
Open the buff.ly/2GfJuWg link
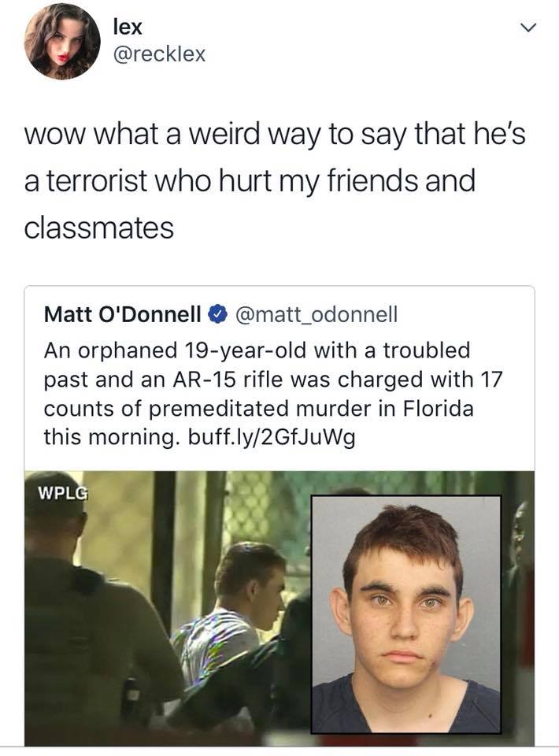(272, 437)
